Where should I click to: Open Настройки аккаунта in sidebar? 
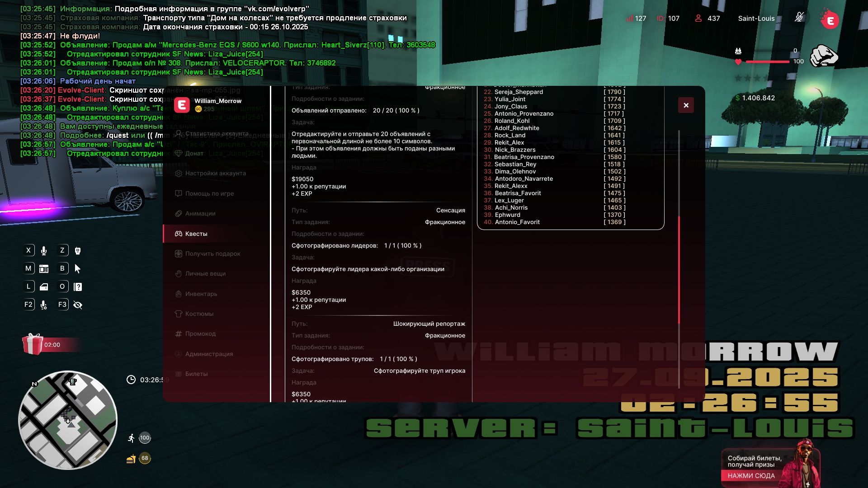215,174
